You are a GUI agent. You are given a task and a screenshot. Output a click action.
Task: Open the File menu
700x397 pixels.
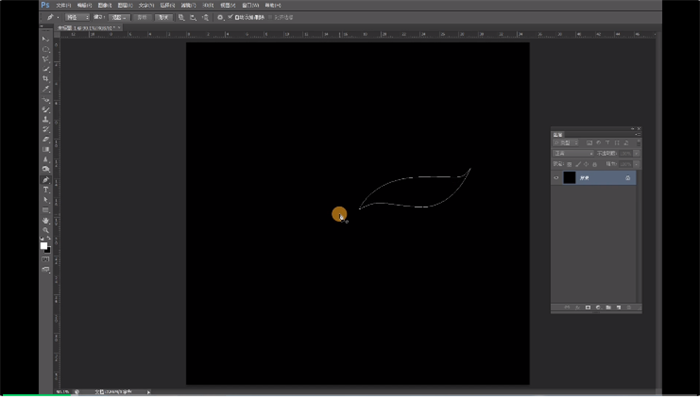click(x=63, y=5)
